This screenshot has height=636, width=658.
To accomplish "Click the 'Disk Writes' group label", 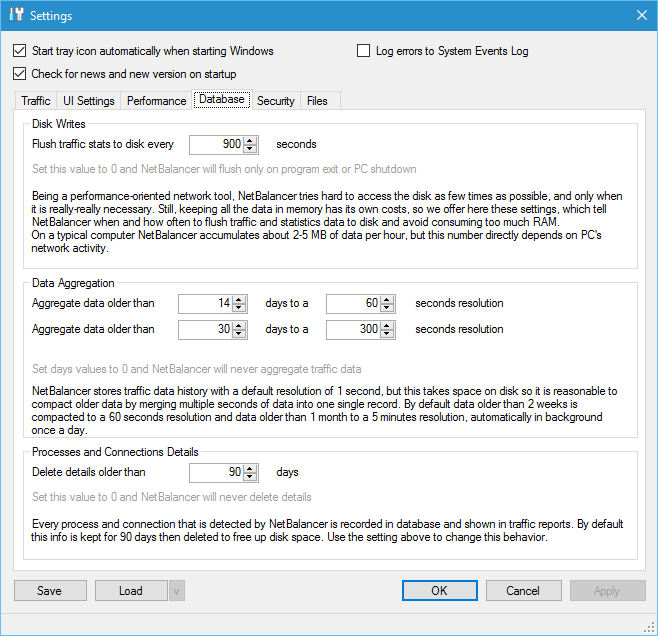I will coord(59,124).
